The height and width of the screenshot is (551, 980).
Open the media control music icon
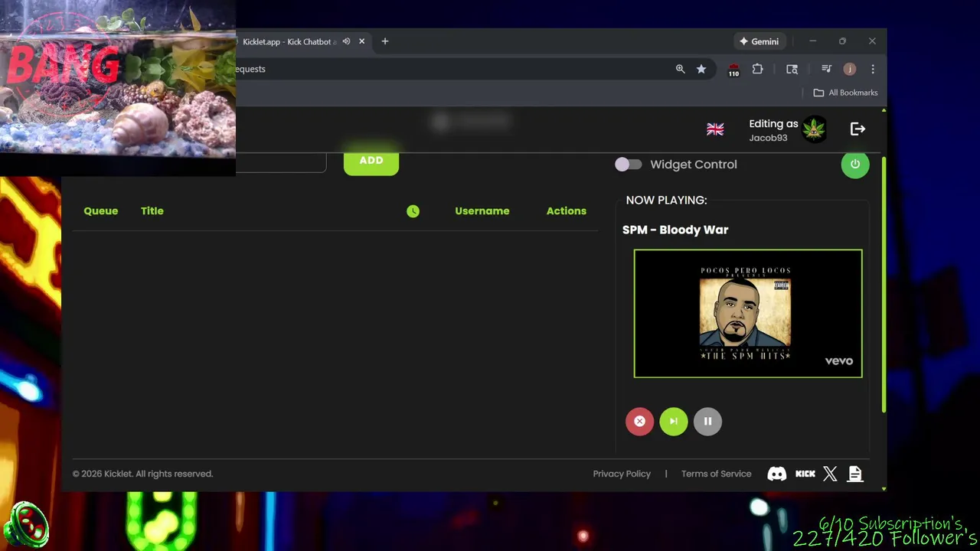826,69
